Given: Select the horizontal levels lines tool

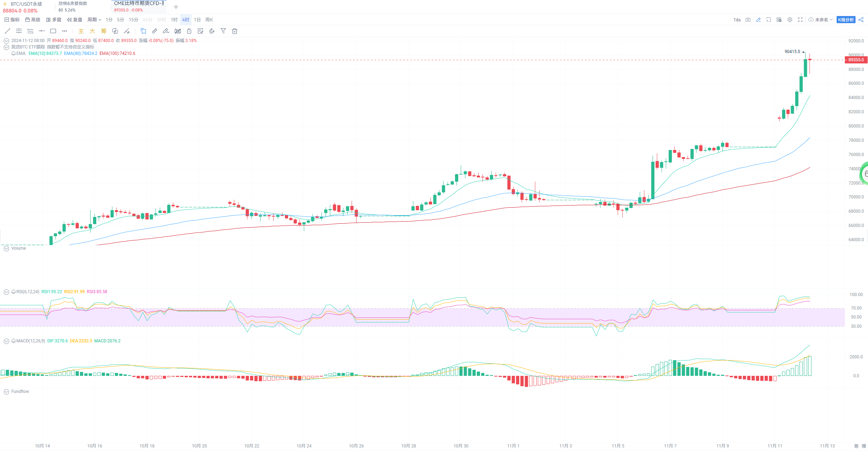Looking at the screenshot, I should click(x=30, y=31).
